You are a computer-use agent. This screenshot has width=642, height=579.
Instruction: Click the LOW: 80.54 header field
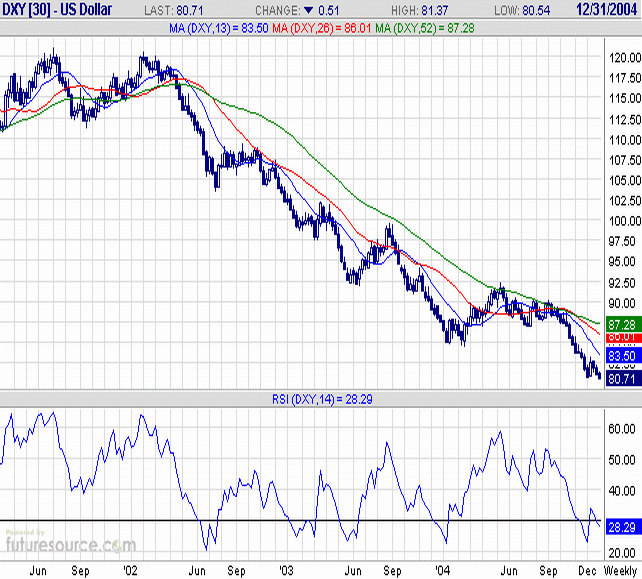[520, 8]
